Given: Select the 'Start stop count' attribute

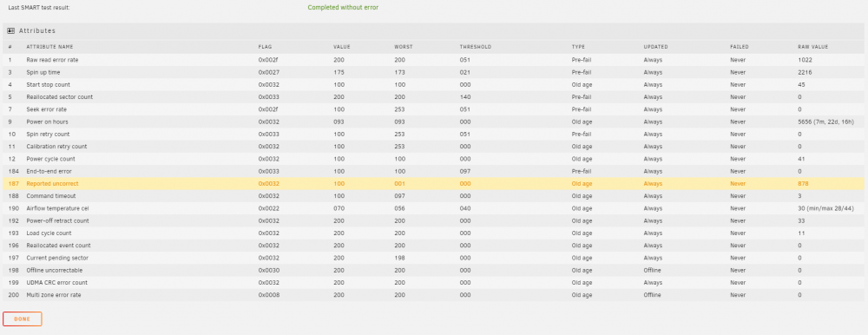Looking at the screenshot, I should coord(48,85).
